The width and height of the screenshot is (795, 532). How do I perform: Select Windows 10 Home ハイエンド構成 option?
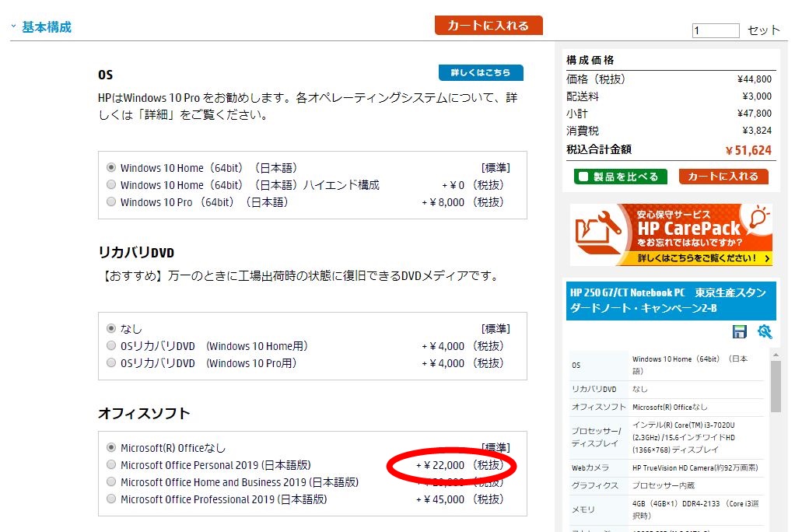[111, 184]
